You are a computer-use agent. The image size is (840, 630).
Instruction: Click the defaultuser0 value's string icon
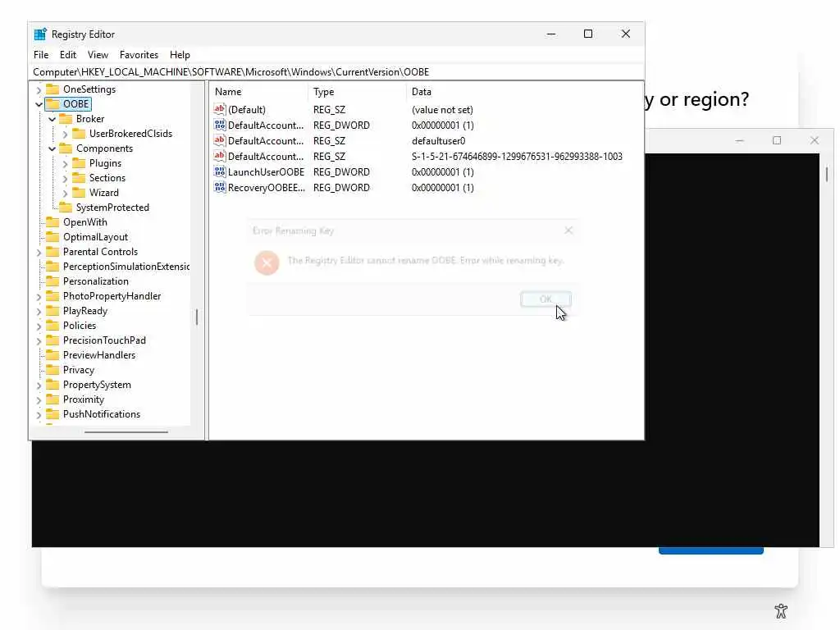[x=220, y=141]
